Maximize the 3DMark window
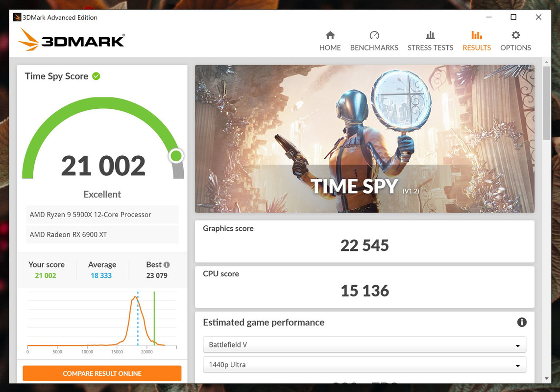 [513, 17]
